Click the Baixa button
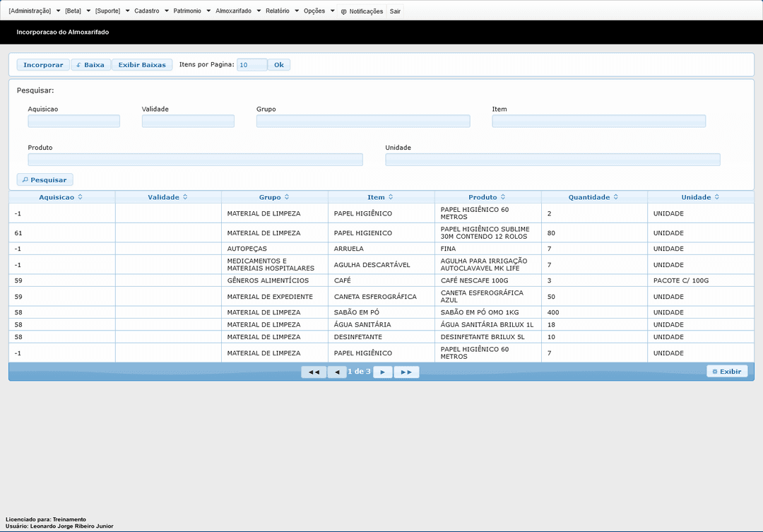This screenshot has height=532, width=763. pyautogui.click(x=90, y=65)
